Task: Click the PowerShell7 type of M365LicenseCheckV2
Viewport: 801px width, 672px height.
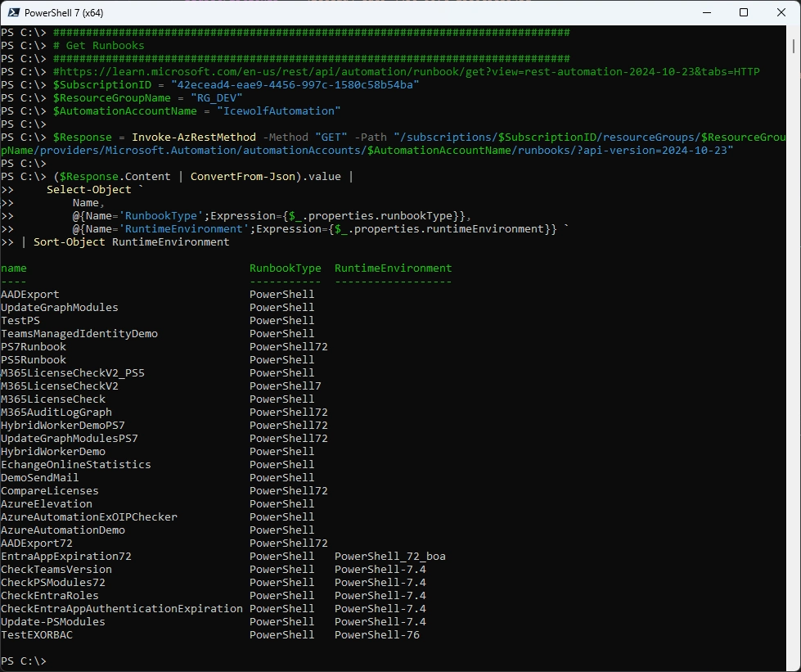Action: pyautogui.click(x=285, y=386)
